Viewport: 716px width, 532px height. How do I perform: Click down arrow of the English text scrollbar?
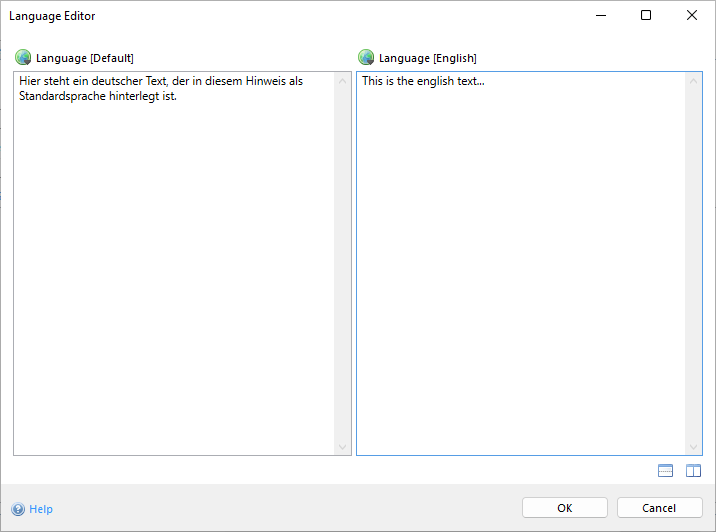(693, 447)
